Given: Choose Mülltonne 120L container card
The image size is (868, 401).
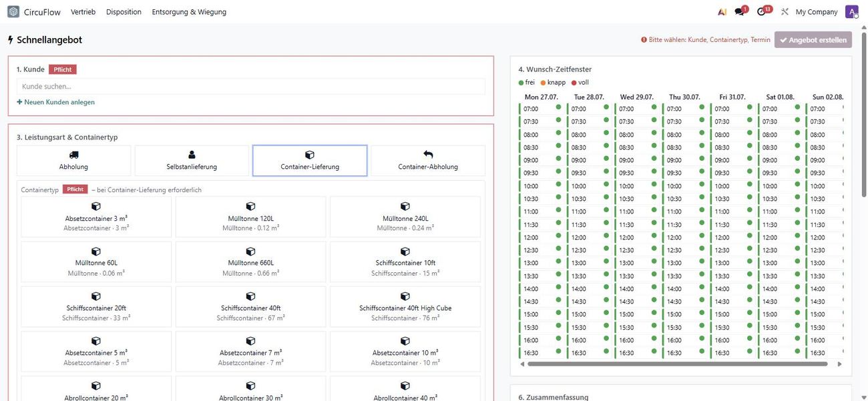Looking at the screenshot, I should [250, 217].
